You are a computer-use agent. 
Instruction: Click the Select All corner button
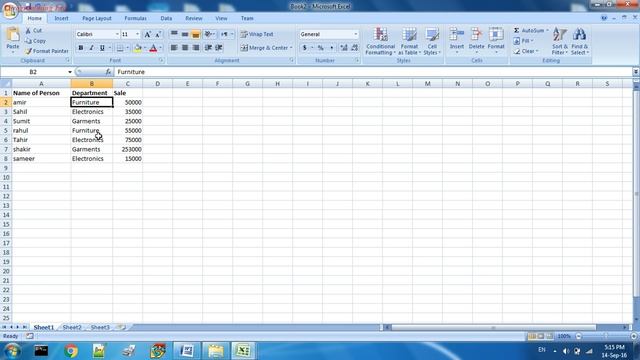click(6, 84)
